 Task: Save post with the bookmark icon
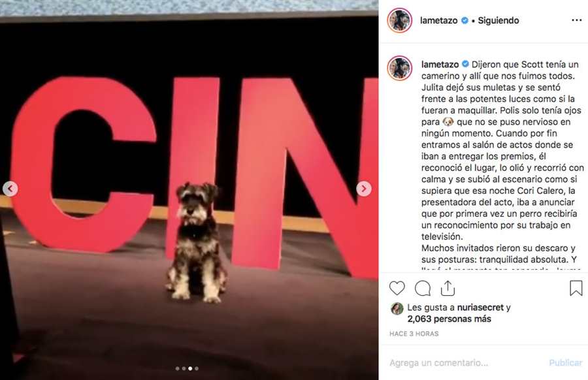coord(576,288)
